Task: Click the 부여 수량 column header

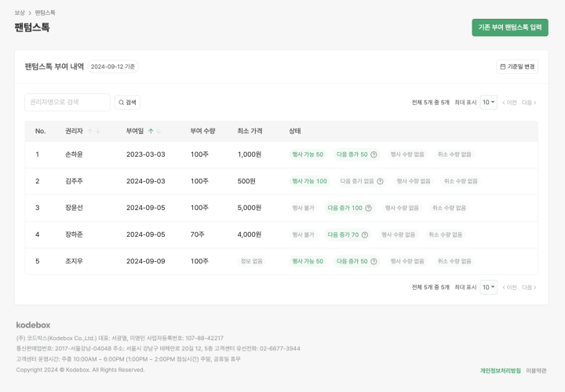Action: click(202, 131)
